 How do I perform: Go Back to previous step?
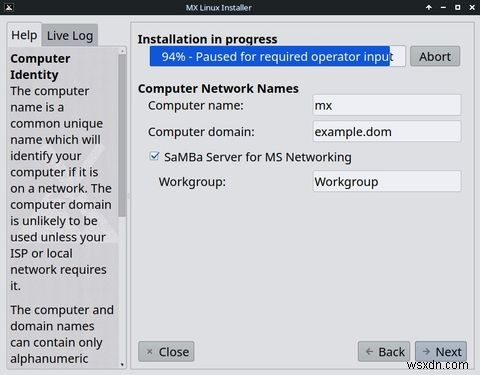point(384,352)
